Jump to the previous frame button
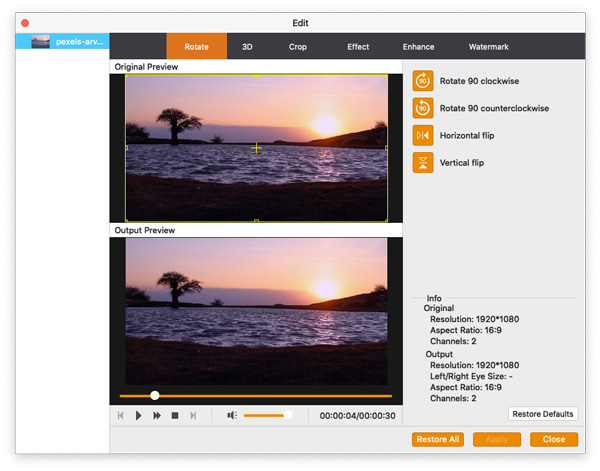 pyautogui.click(x=121, y=415)
